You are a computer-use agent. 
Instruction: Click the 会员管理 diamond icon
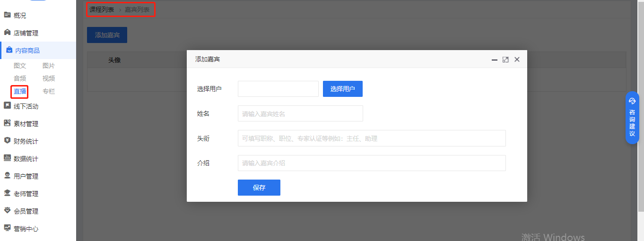(x=7, y=210)
